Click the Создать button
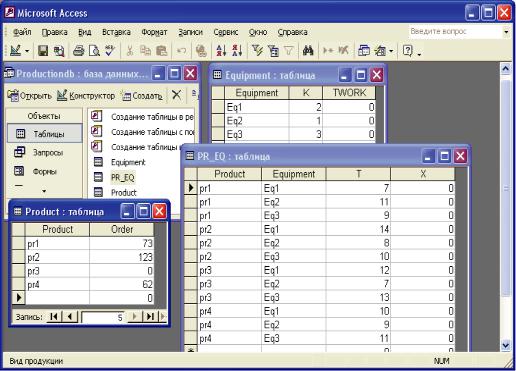Screen dimensions: 516x371 (x=142, y=96)
